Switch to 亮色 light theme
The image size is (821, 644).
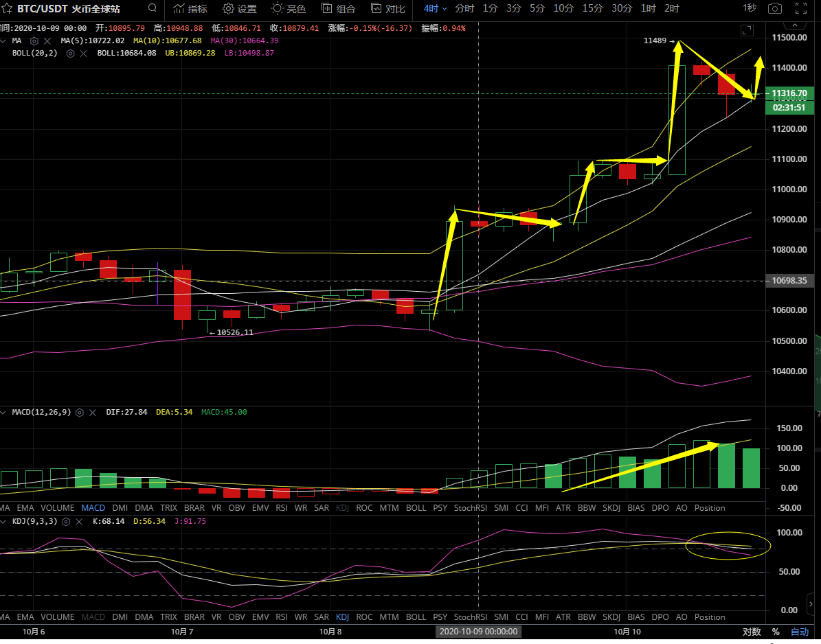coord(289,9)
